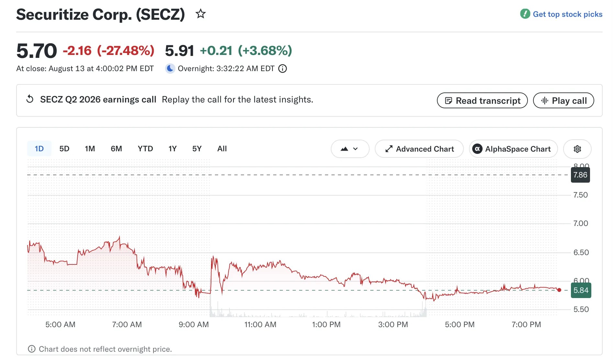View the 1Y chart range
613x364 pixels.
(173, 149)
